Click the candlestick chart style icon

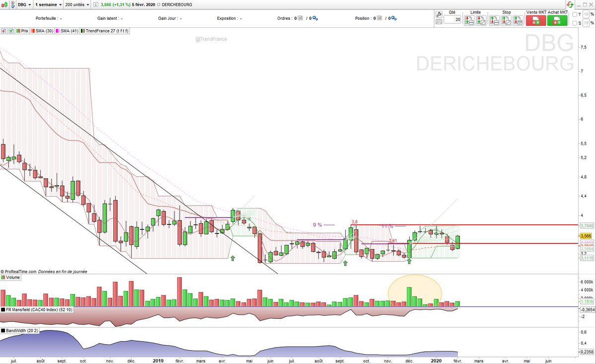(x=4, y=4)
